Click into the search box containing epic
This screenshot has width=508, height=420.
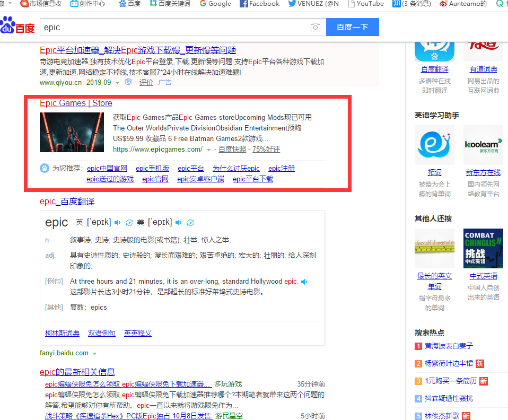click(175, 28)
